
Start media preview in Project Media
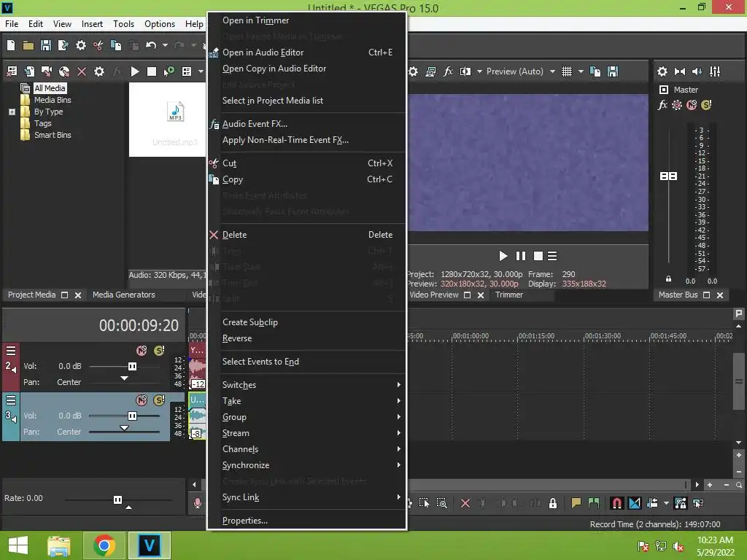click(x=135, y=71)
